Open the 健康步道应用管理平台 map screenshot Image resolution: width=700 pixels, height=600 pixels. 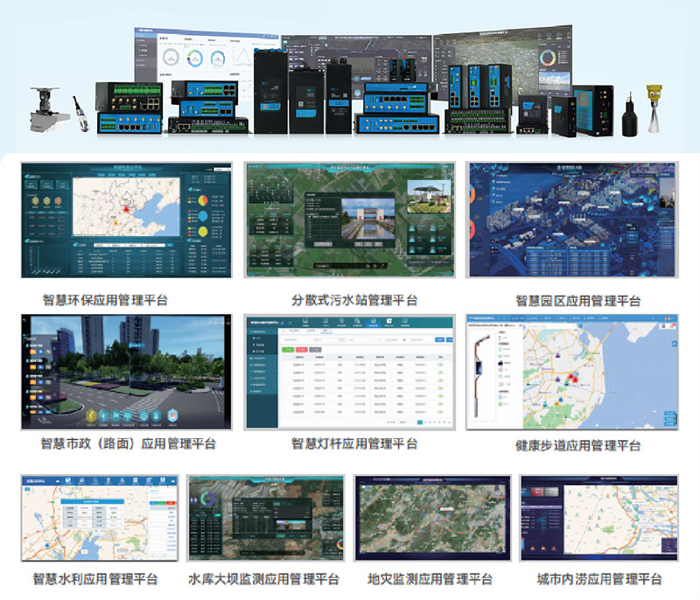(x=571, y=372)
